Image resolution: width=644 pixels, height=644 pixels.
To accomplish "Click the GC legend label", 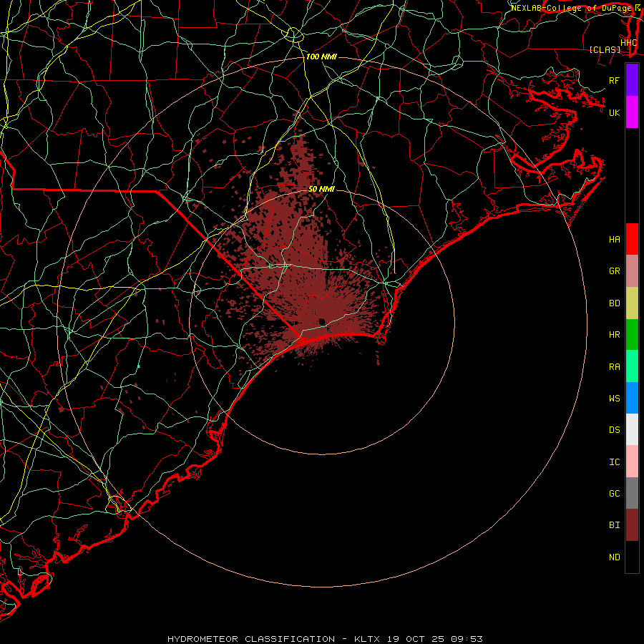I will [615, 493].
